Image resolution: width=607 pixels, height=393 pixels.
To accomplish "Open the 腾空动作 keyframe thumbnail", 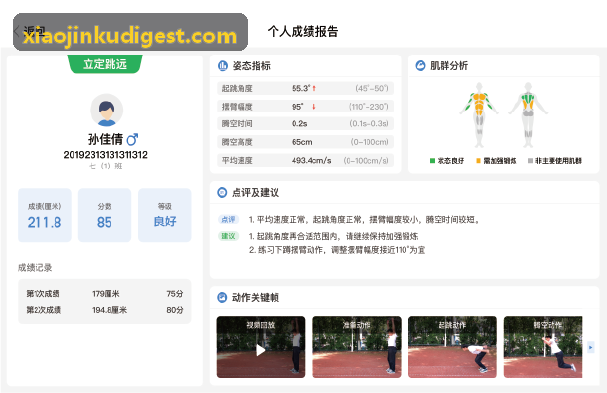I will 543,347.
